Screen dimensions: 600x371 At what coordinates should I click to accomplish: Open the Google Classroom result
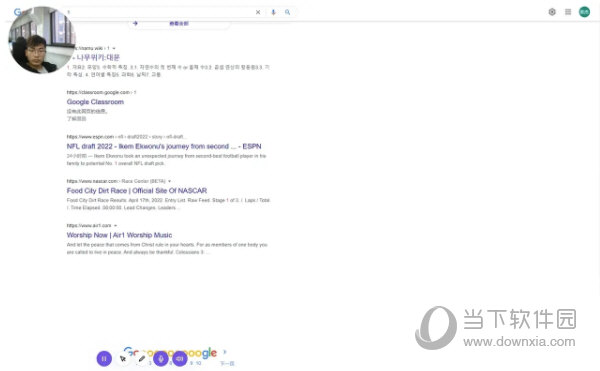[x=95, y=102]
